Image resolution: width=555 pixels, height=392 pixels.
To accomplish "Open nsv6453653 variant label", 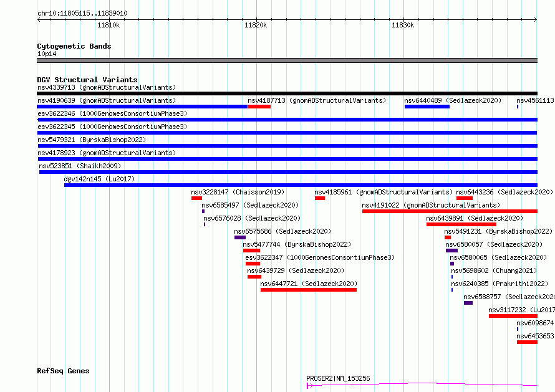I will (x=535, y=336).
